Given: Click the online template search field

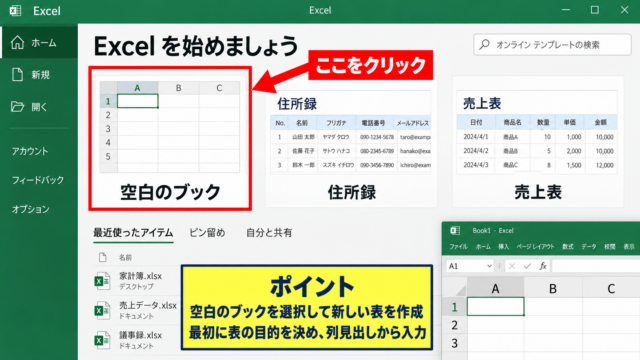Looking at the screenshot, I should [x=553, y=44].
